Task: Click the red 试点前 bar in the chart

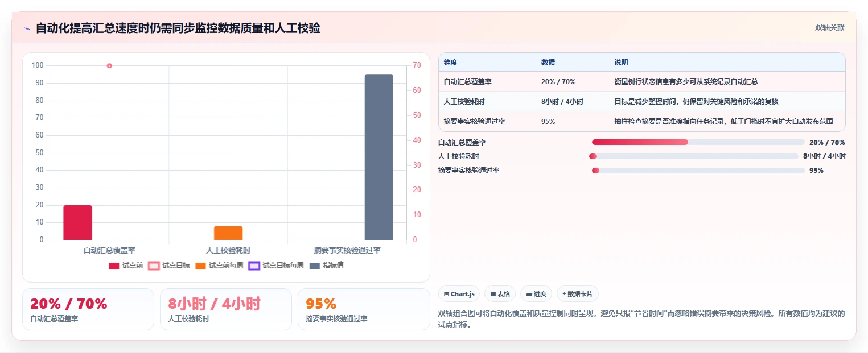Action: (x=77, y=222)
